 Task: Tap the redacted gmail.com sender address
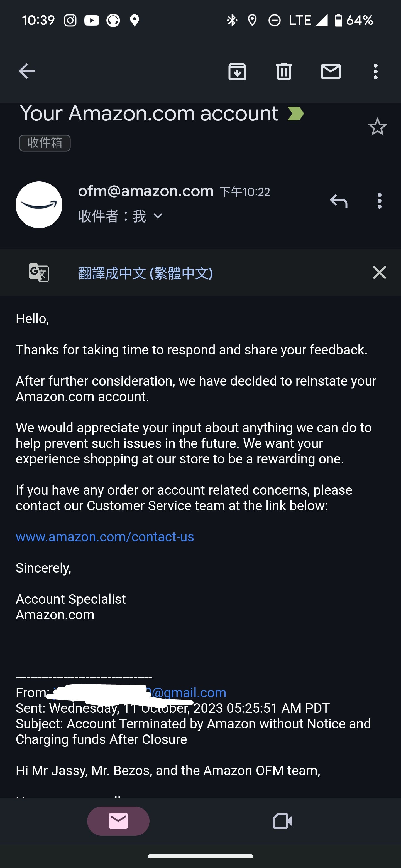tap(140, 692)
